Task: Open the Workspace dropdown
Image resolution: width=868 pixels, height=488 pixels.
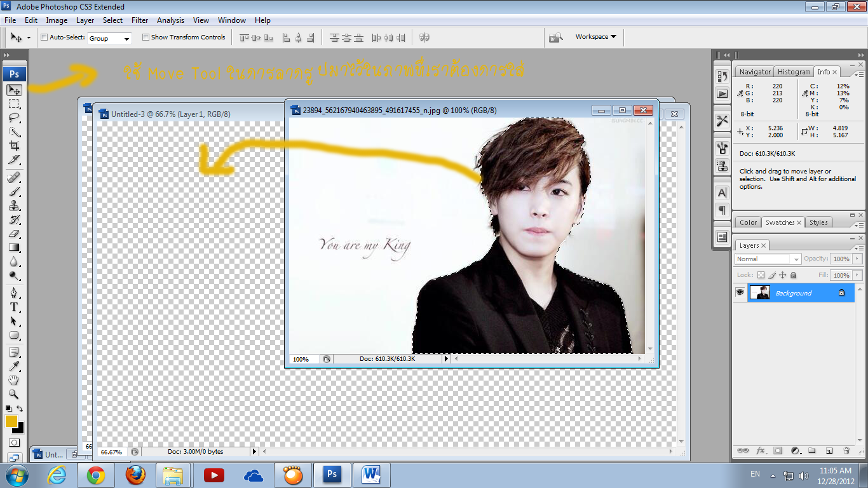Action: 595,37
